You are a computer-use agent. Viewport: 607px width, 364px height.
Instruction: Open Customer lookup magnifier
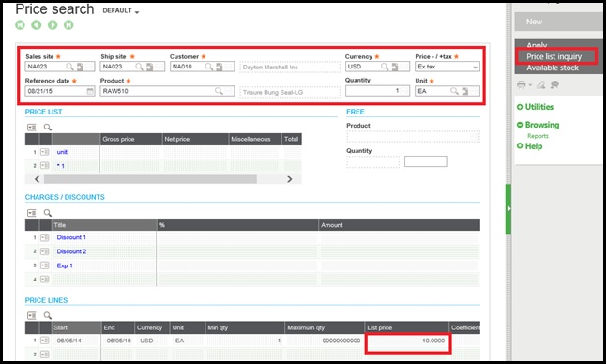[x=209, y=67]
